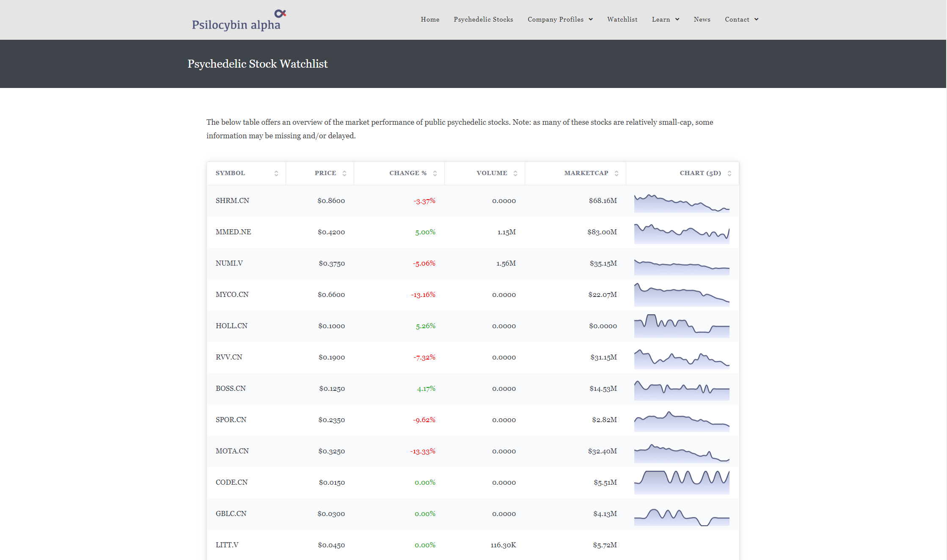The image size is (947, 560).
Task: Open MMED.NE 5-day sparkline chart
Action: (682, 233)
